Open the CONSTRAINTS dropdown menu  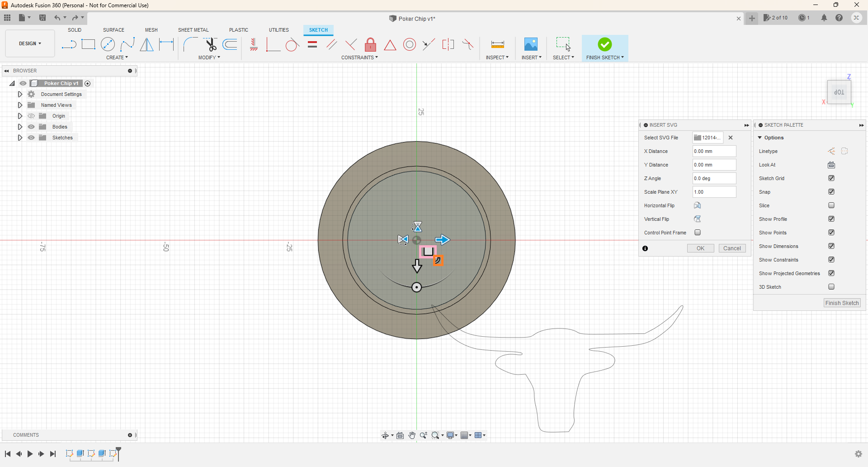[359, 57]
